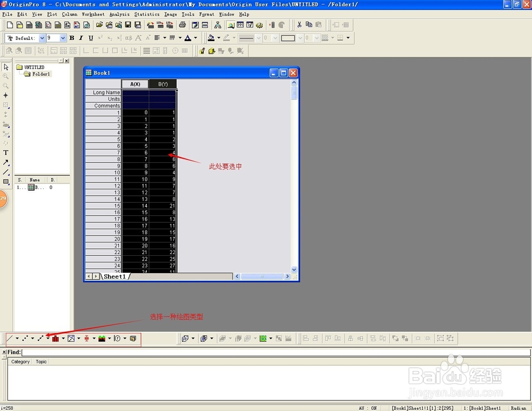Expand the Scatter plot type dropdown
532x411 pixels.
32,338
